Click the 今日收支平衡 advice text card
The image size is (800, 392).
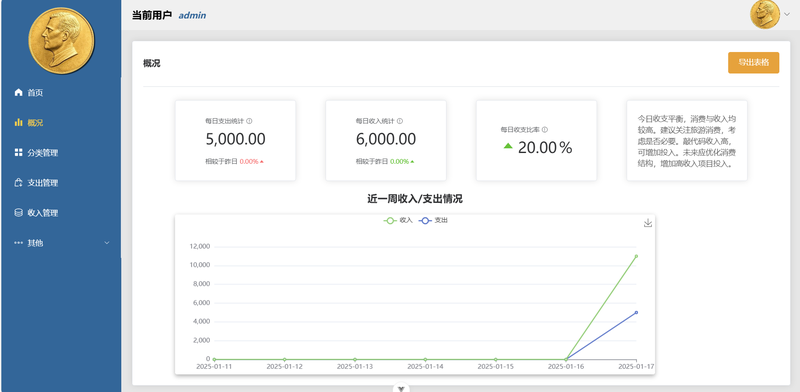(687, 140)
